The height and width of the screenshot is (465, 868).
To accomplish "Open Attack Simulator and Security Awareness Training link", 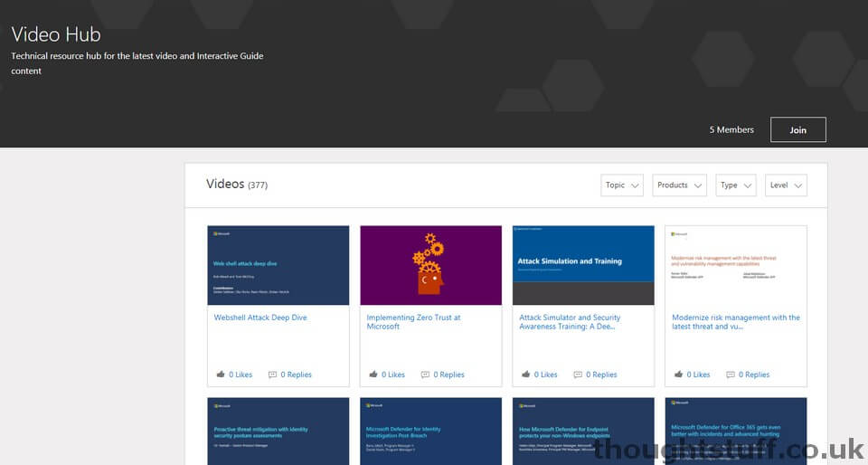I will pos(570,322).
